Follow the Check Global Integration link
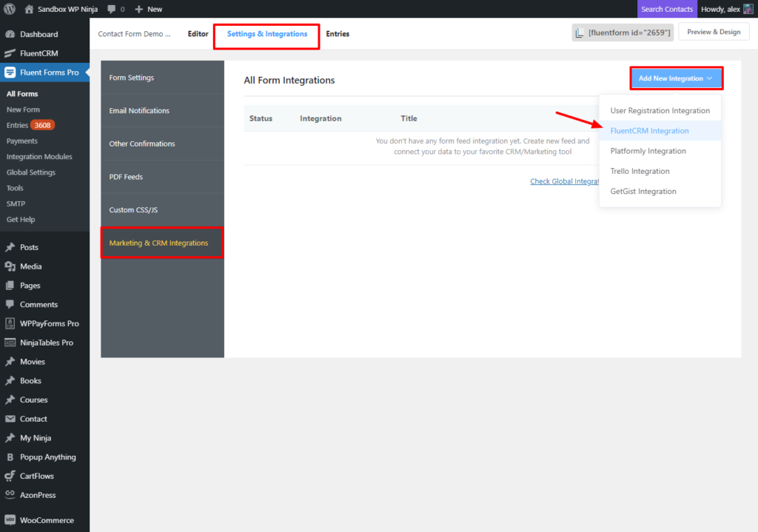 pyautogui.click(x=565, y=182)
